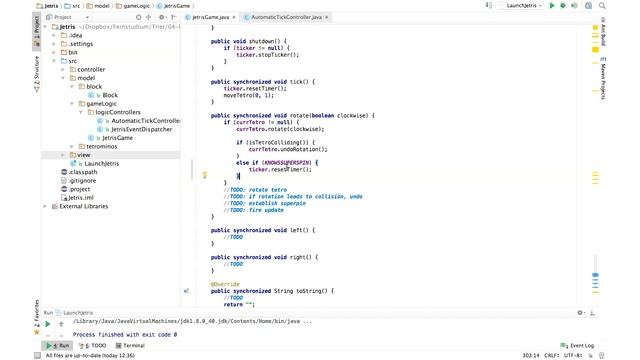Run with coverage icon in toolbar

(x=574, y=6)
